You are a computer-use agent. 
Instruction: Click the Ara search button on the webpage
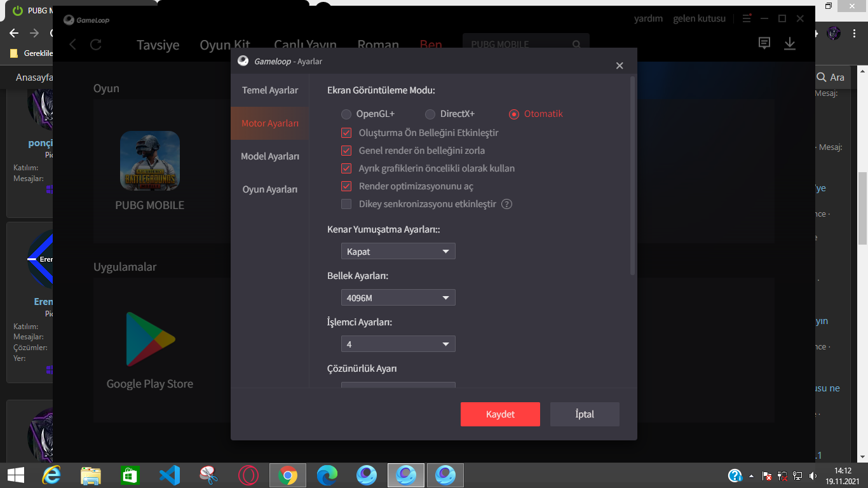point(831,77)
